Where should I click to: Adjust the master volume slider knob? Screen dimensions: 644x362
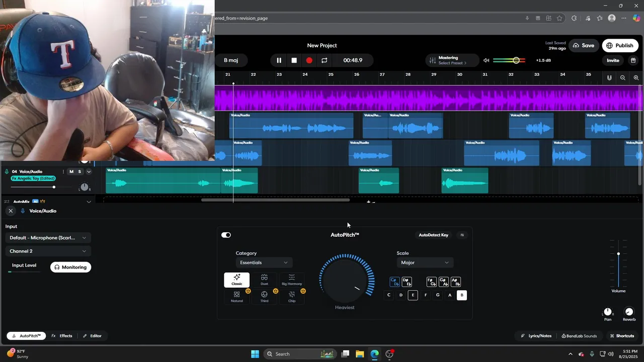(516, 60)
